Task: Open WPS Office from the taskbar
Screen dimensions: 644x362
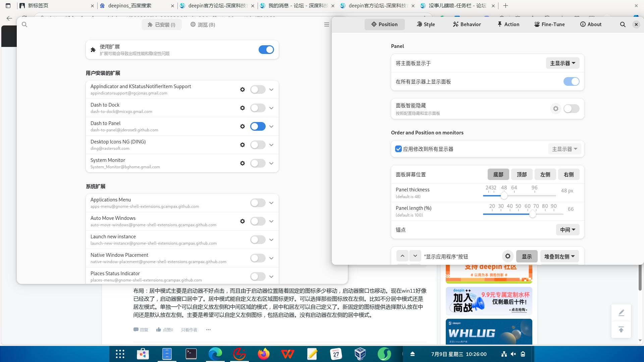Action: 288,354
